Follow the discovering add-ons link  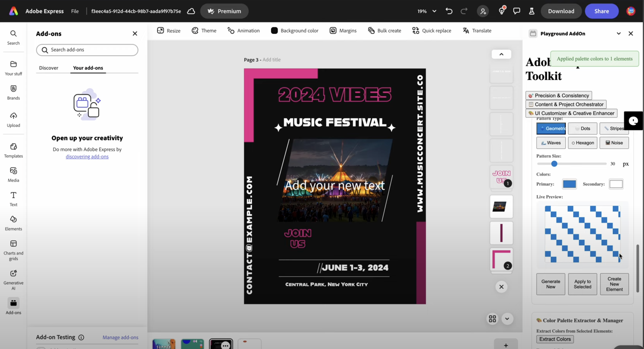tap(87, 156)
